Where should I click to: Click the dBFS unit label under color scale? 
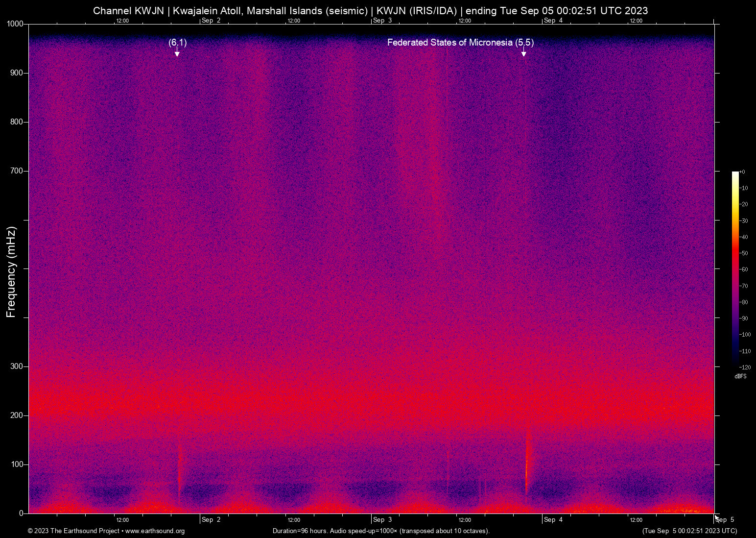(x=740, y=376)
